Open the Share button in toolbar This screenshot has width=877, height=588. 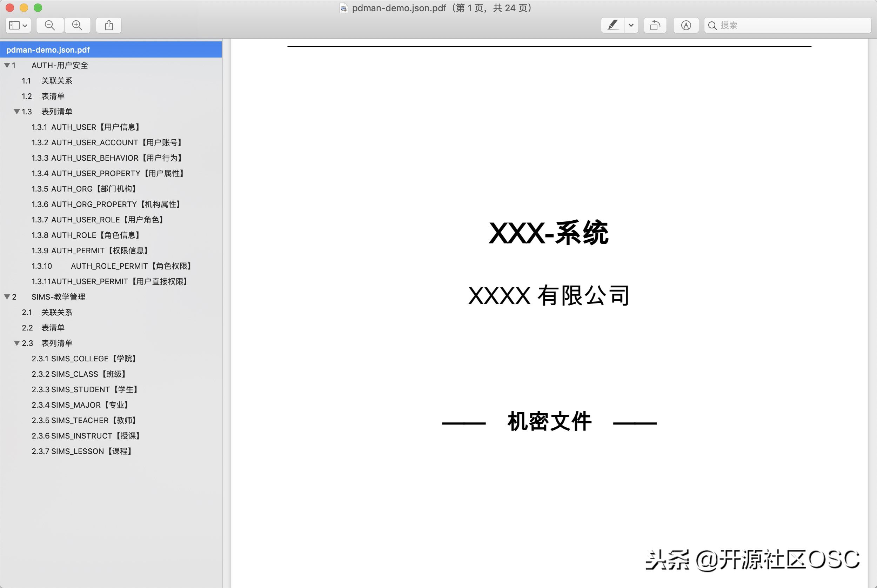click(x=109, y=25)
